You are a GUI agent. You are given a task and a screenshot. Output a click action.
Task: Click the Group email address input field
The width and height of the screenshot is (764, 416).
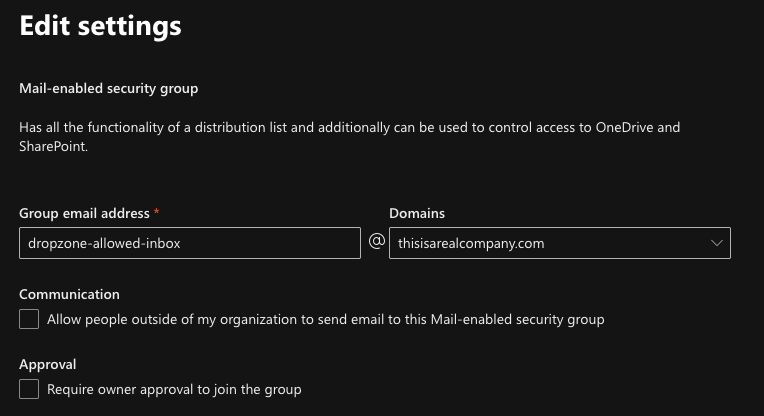[x=190, y=243]
